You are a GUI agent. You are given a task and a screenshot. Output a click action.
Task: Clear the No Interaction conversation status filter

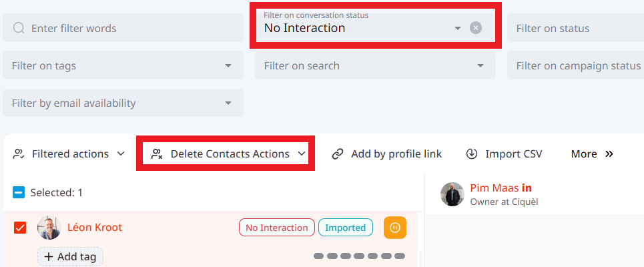[x=475, y=28]
